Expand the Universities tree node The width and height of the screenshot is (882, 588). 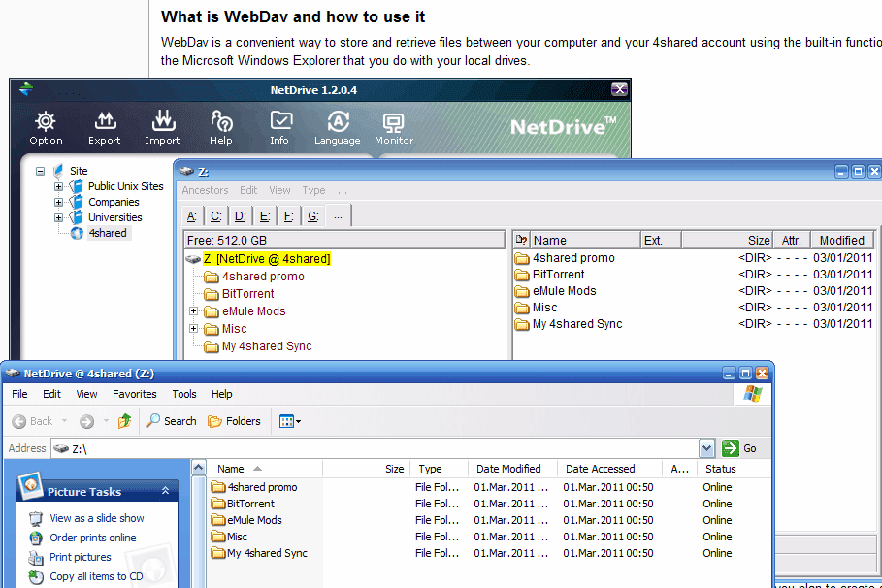coord(58,217)
